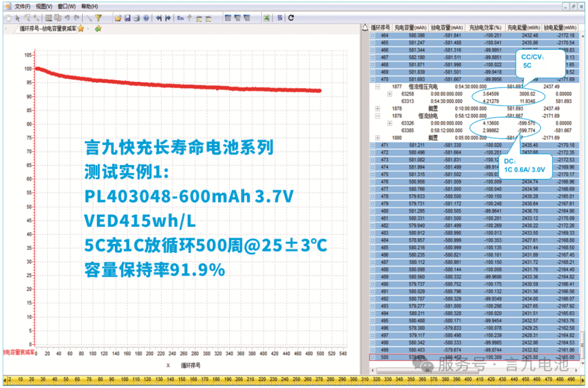Click the 充电容量(mAh) column header
This screenshot has width=588, height=388.
pos(410,27)
